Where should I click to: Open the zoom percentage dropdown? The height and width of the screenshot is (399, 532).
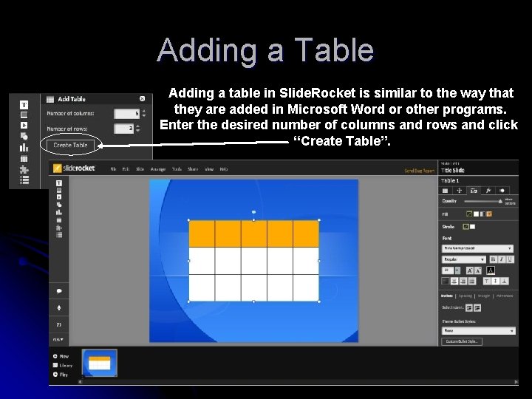click(x=58, y=339)
